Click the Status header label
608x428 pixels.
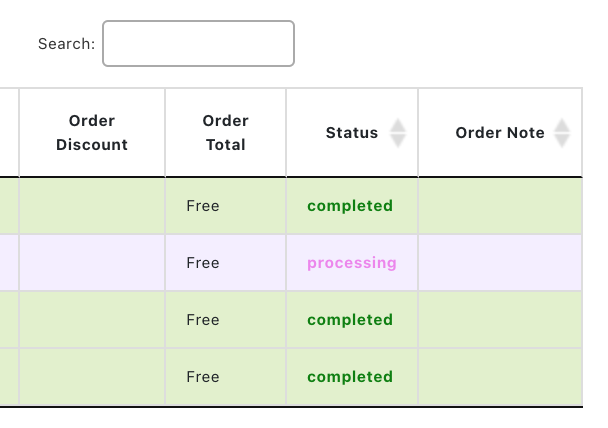point(352,133)
